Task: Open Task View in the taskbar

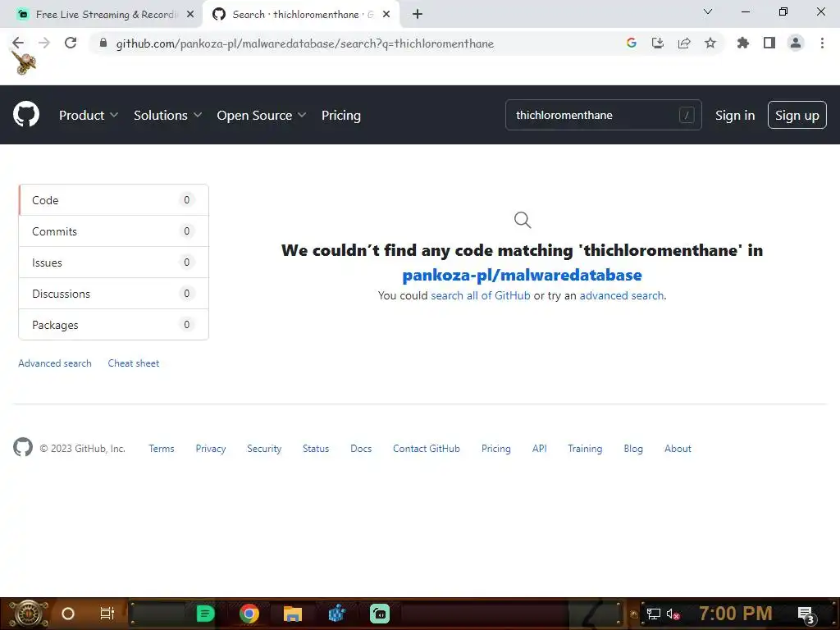Action: click(x=107, y=614)
